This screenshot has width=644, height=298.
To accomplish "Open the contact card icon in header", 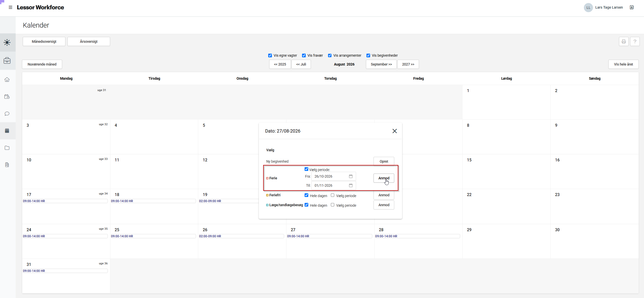I will [632, 7].
